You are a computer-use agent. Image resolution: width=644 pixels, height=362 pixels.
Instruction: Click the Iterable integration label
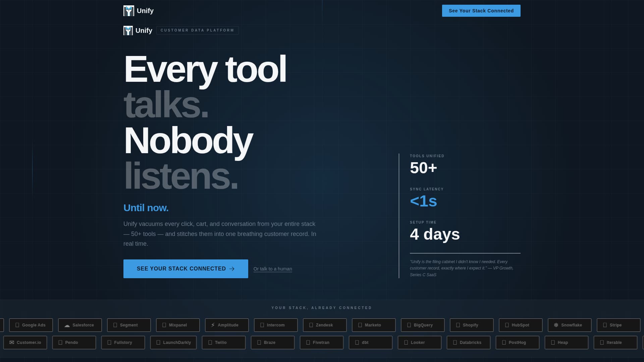coord(614,343)
